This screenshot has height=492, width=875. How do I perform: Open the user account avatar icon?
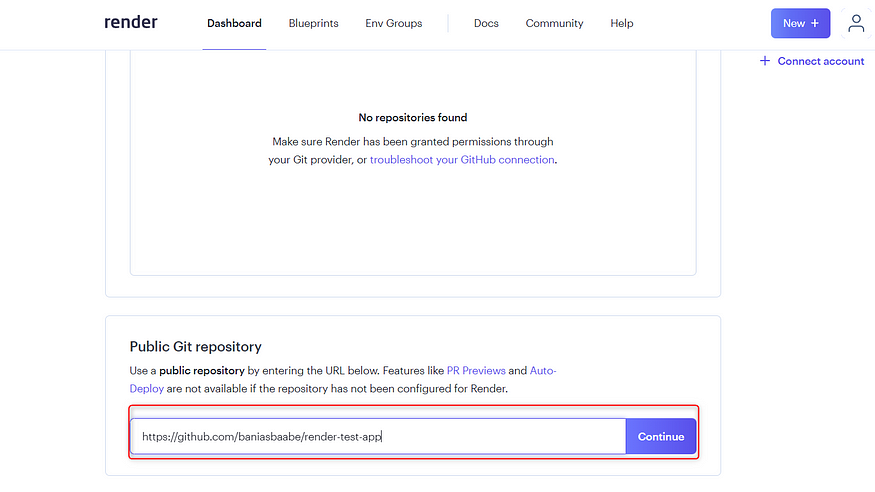[855, 23]
